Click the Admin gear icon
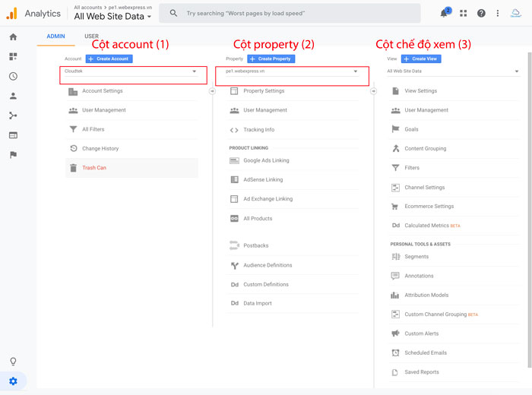 pyautogui.click(x=13, y=381)
